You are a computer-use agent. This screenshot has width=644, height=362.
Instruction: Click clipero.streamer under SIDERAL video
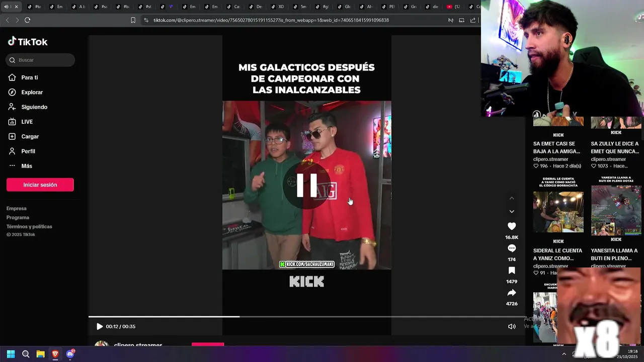(x=550, y=266)
